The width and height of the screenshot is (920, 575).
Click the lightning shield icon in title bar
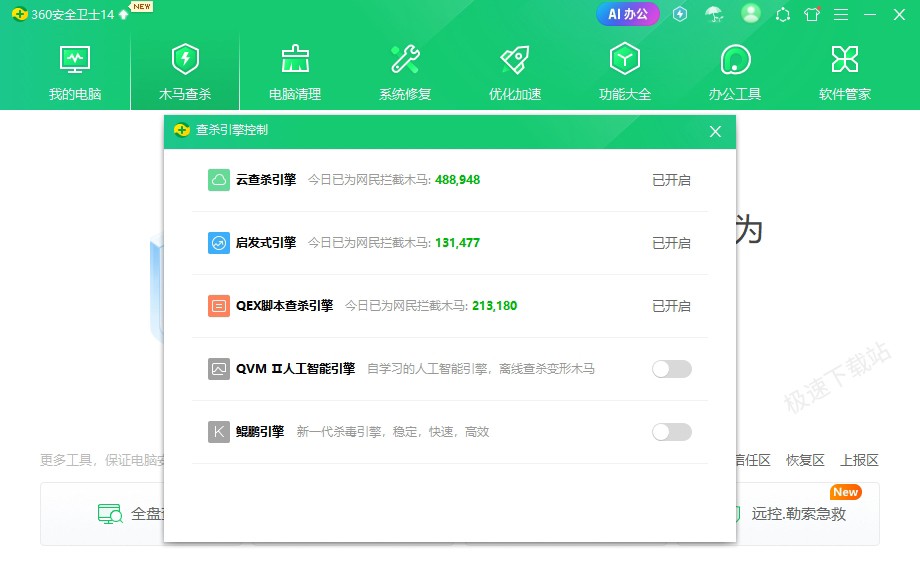pyautogui.click(x=680, y=14)
